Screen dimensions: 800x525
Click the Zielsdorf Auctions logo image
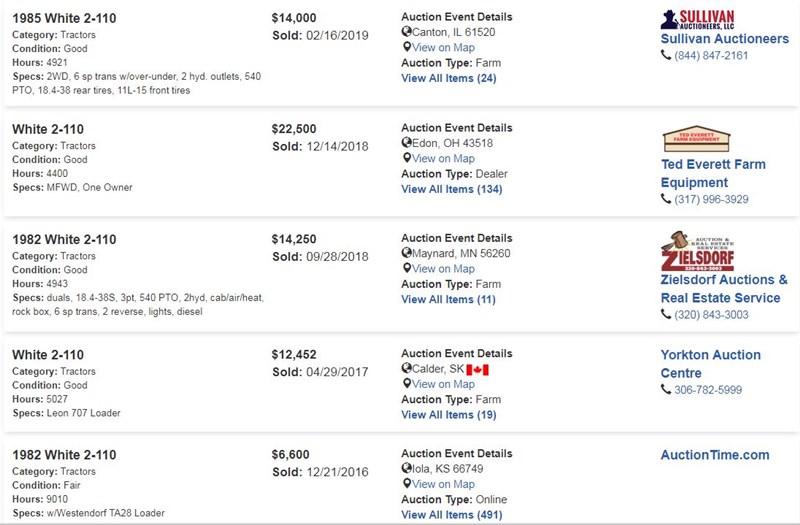pyautogui.click(x=697, y=251)
